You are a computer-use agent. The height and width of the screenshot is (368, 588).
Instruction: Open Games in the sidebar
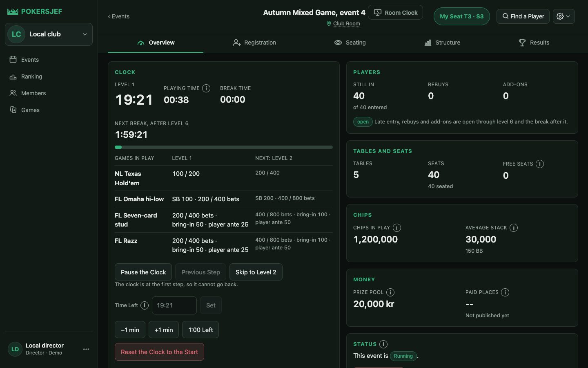tap(49, 110)
